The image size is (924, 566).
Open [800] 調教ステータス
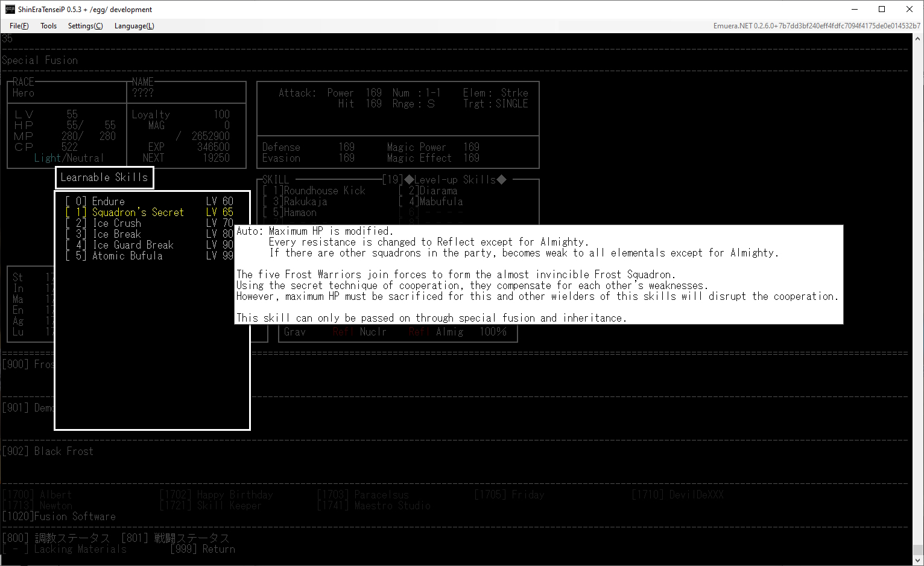56,538
